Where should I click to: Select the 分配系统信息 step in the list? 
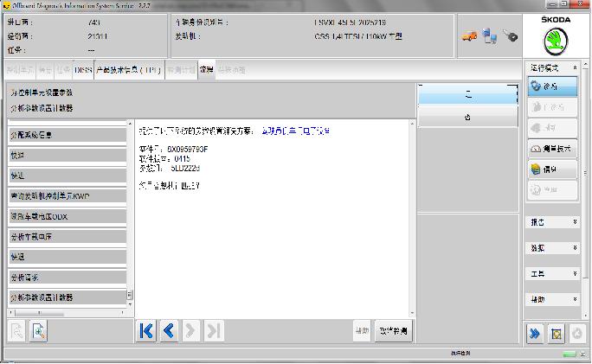[x=68, y=135]
